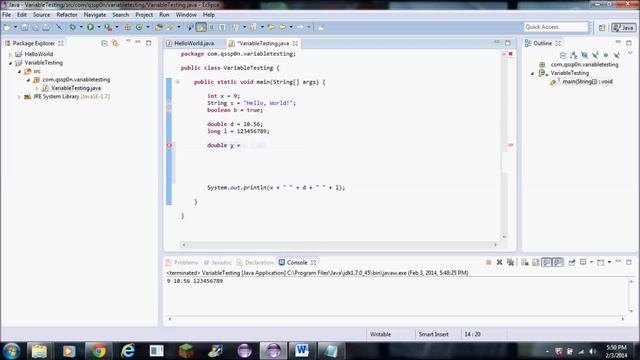The width and height of the screenshot is (640, 360).
Task: Click the Hide Fields icon in Outline
Action: click(584, 55)
